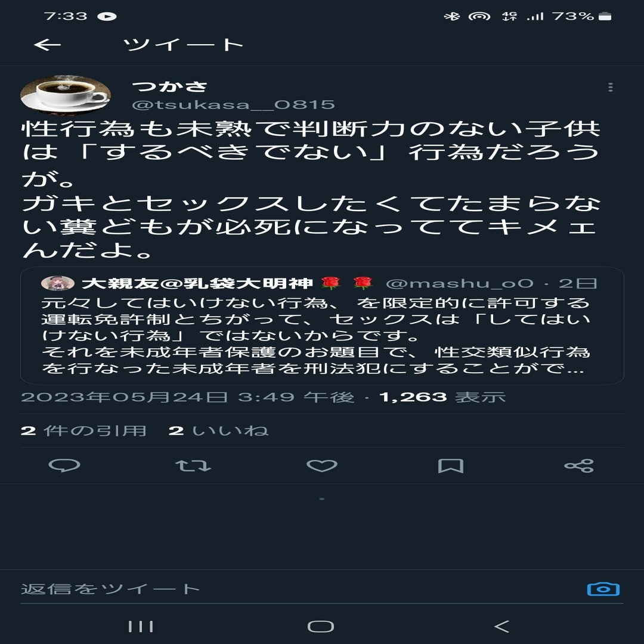Viewport: 644px width, 644px height.
Task: Tap the back arrow beside ツイート
Action: coord(47,44)
